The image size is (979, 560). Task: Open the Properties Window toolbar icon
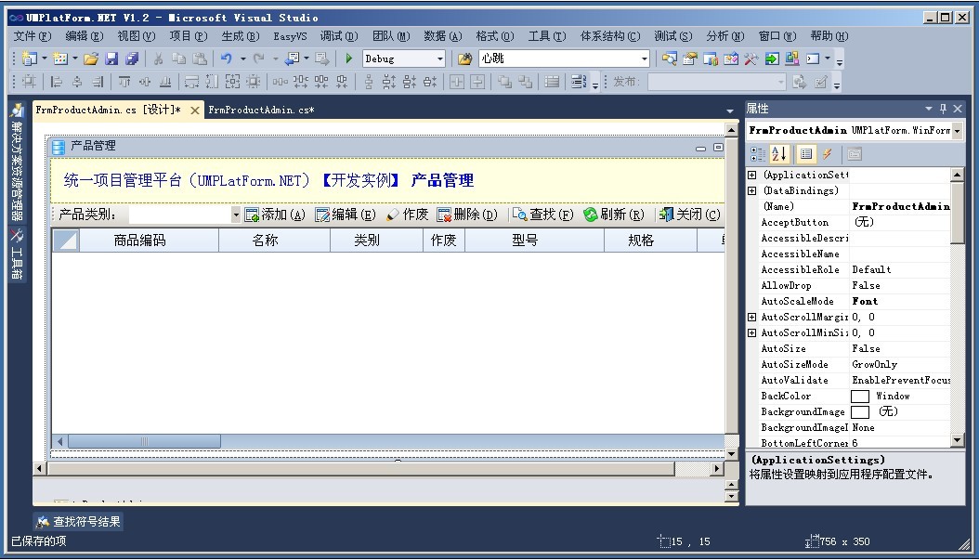(690, 59)
